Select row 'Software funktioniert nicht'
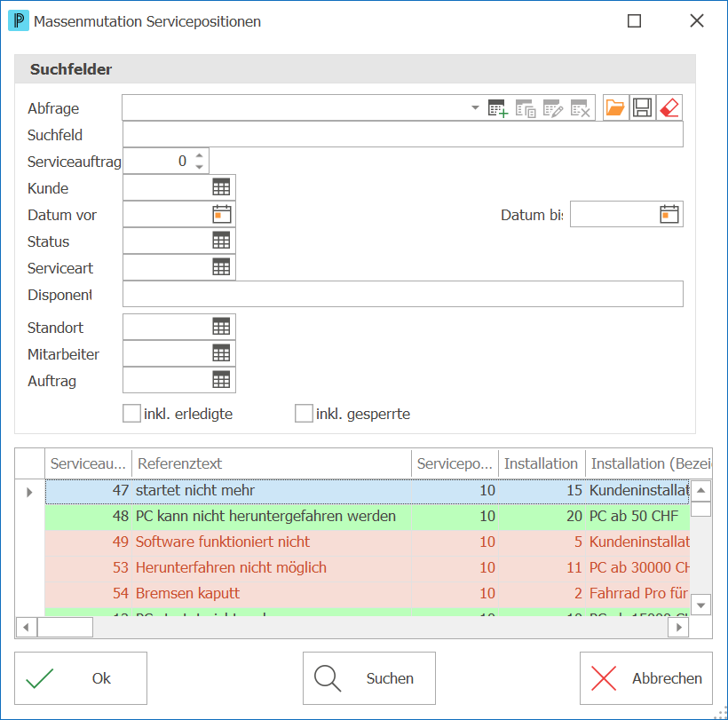The image size is (728, 720). tap(367, 542)
